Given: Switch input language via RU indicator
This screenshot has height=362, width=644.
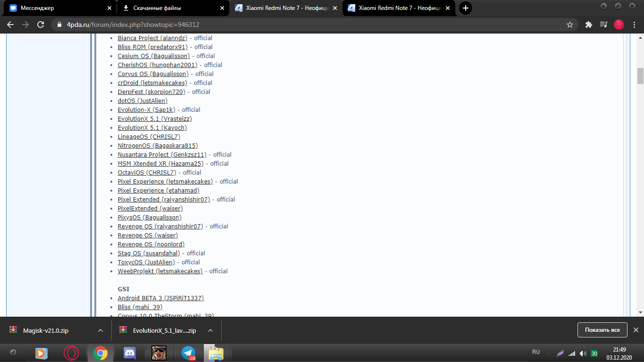Looking at the screenshot, I should (536, 352).
